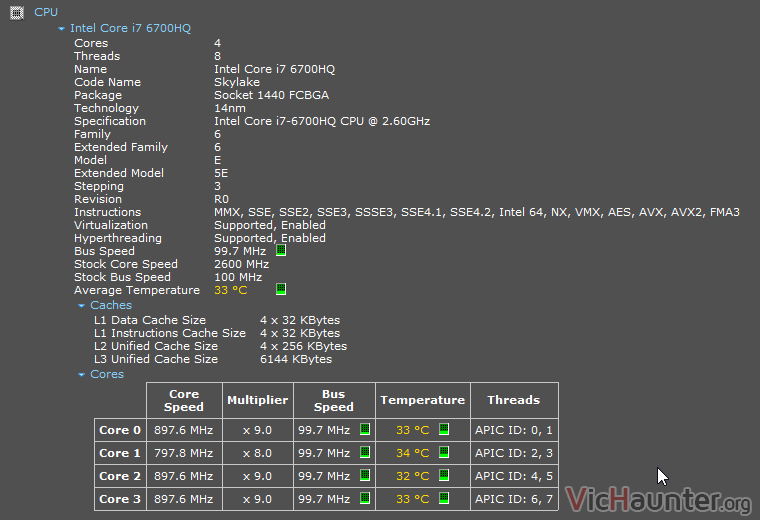Screen dimensions: 760x520
Task: Click the Revision R0 value
Action: (222, 199)
